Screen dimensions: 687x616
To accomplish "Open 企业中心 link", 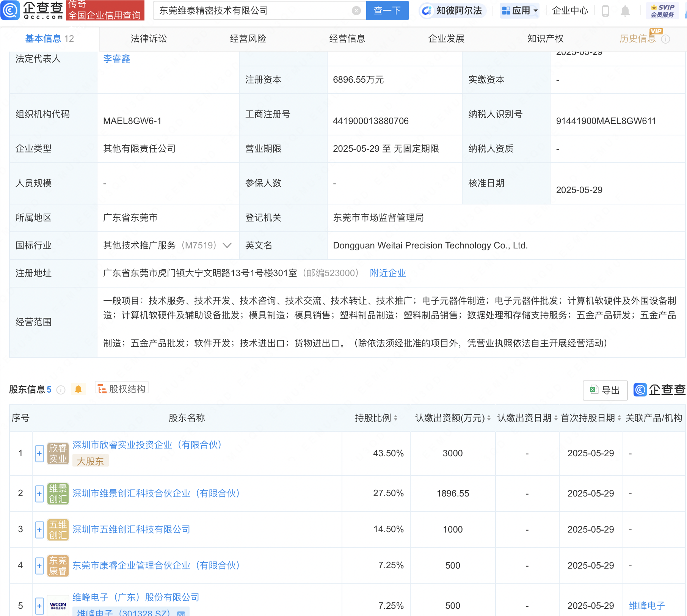I will 570,11.
